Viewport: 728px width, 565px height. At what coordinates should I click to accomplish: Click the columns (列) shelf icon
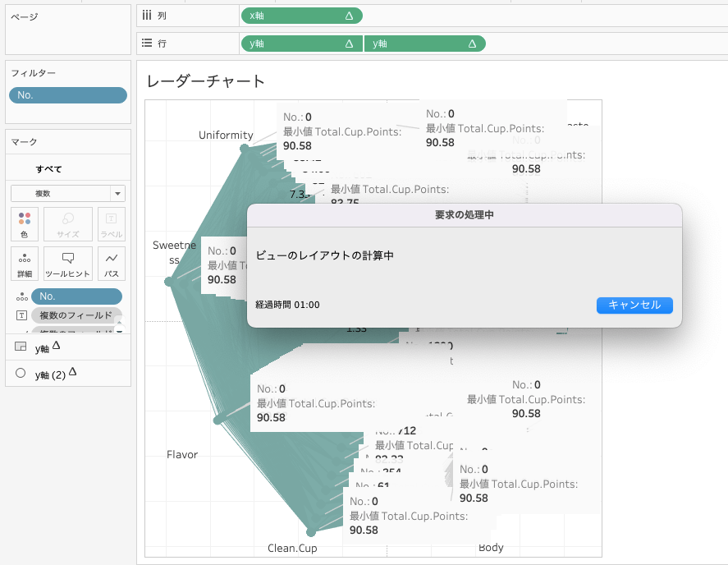coord(147,16)
